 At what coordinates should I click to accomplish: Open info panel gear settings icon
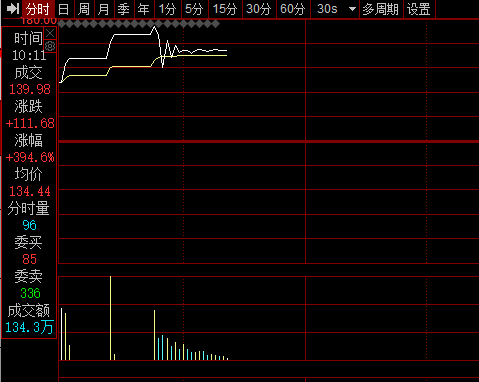tap(50, 46)
